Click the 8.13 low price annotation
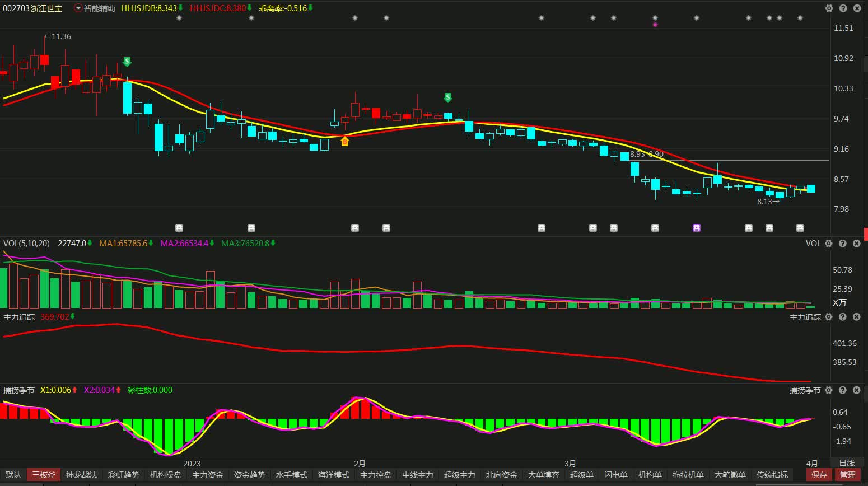Image resolution: width=868 pixels, height=486 pixels. tap(768, 202)
